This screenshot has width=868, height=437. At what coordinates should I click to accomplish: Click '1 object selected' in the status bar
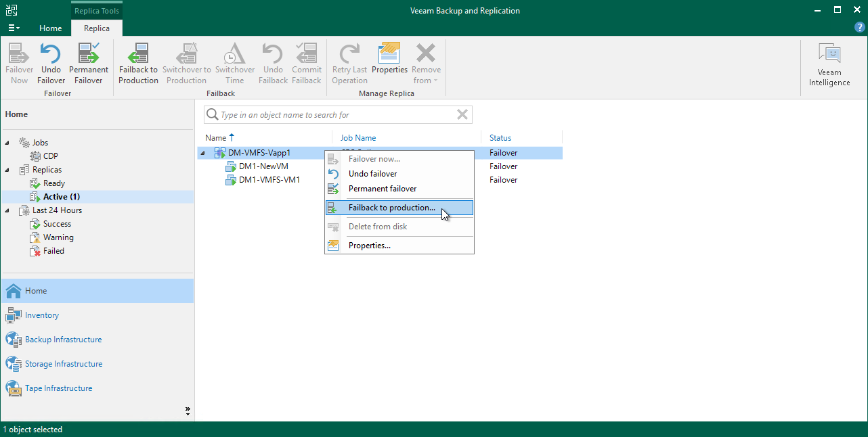click(x=32, y=430)
